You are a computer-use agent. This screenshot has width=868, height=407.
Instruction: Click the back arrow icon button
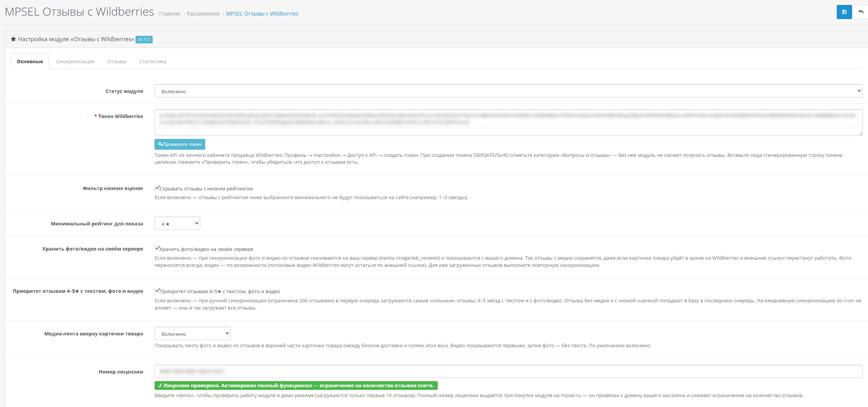[x=861, y=12]
